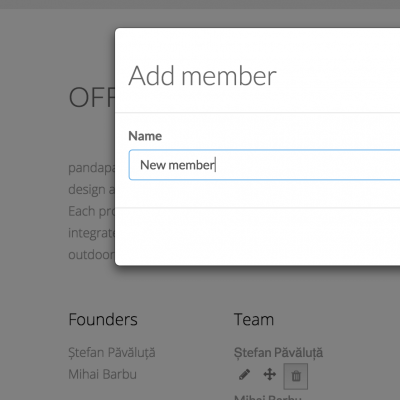Click the Founders heading
The image size is (400, 400).
(x=103, y=319)
